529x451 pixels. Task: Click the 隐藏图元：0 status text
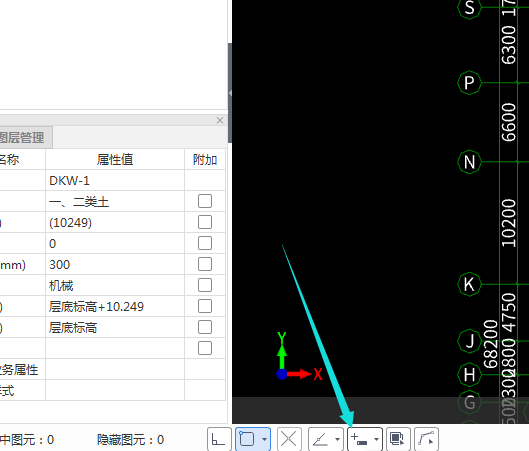coord(130,440)
